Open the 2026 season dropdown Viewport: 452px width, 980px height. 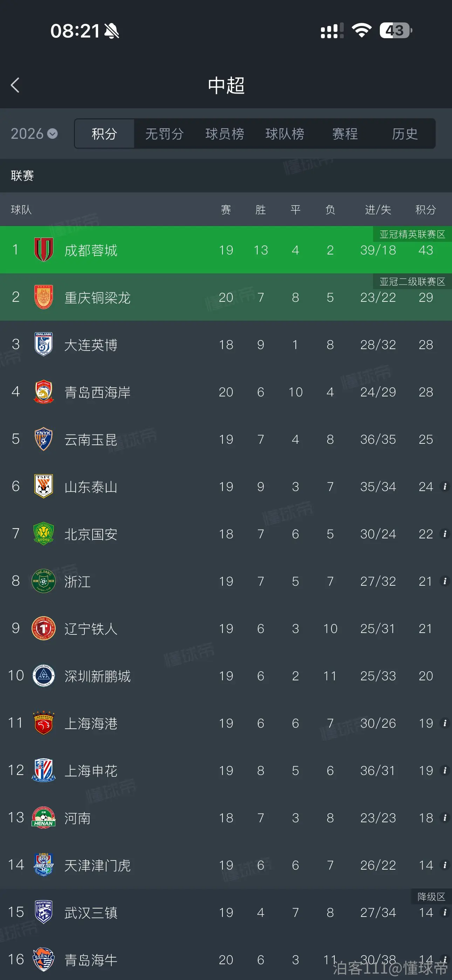tap(34, 134)
